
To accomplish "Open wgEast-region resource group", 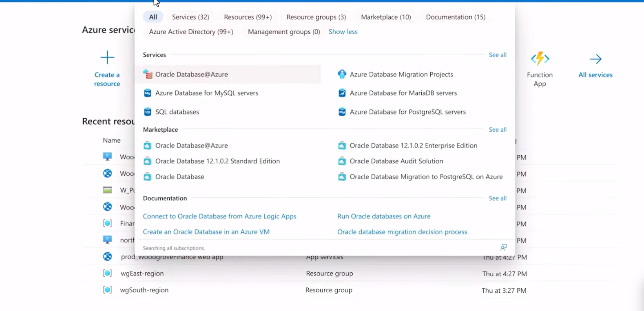I will [142, 274].
